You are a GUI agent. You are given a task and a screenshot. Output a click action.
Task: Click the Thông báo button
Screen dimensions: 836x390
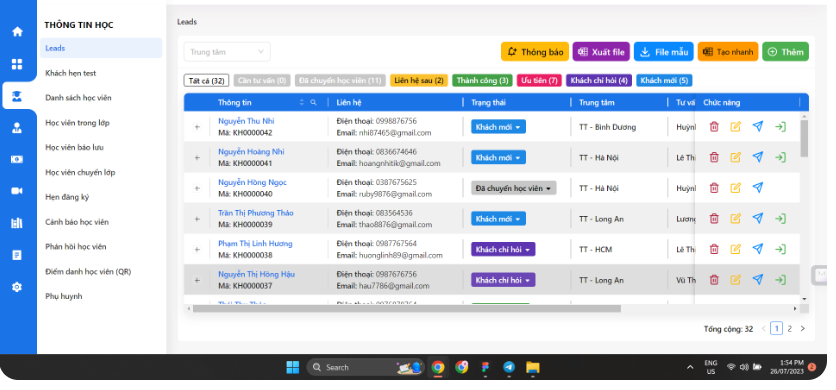[535, 52]
